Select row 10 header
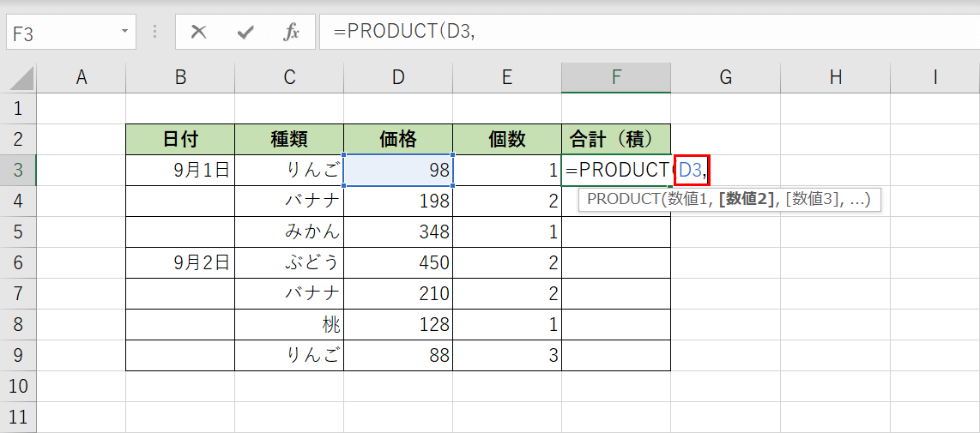980x433 pixels. pyautogui.click(x=18, y=386)
